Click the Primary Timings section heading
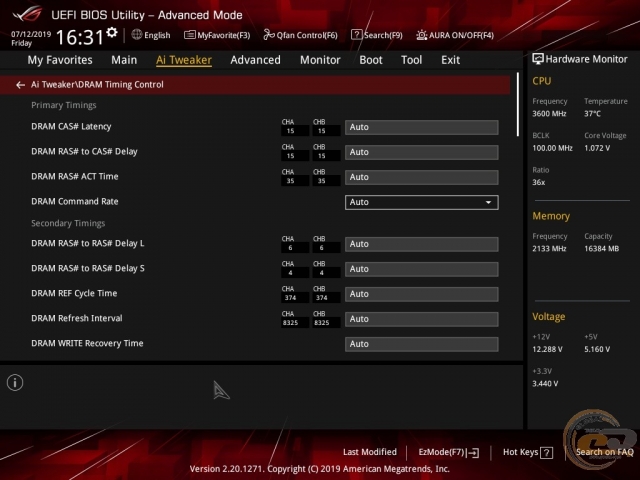The width and height of the screenshot is (640, 480). coord(64,105)
